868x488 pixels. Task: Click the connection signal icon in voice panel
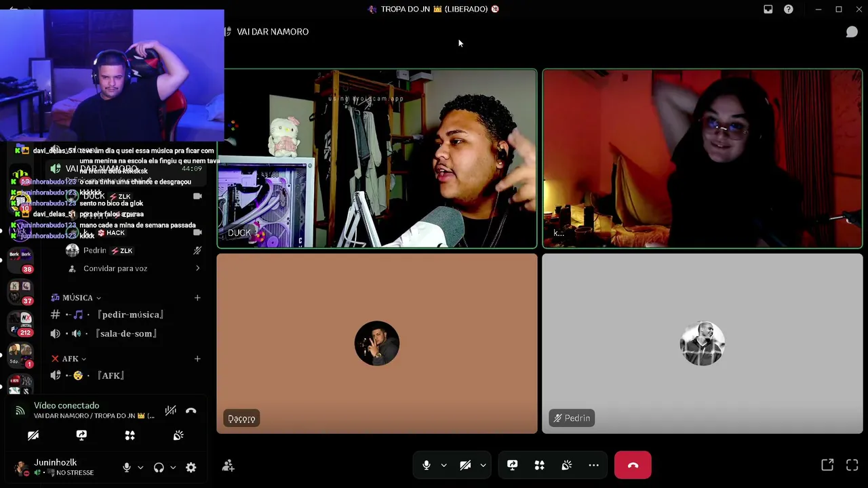click(20, 411)
